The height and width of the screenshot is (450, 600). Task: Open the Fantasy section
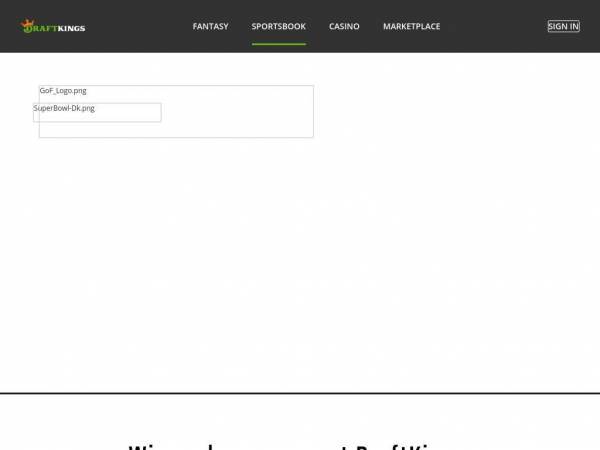(x=210, y=26)
